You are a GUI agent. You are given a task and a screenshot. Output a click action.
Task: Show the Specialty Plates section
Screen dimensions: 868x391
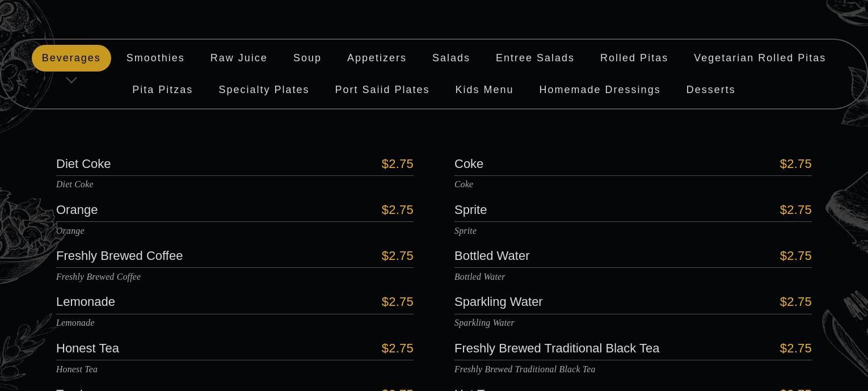[264, 90]
